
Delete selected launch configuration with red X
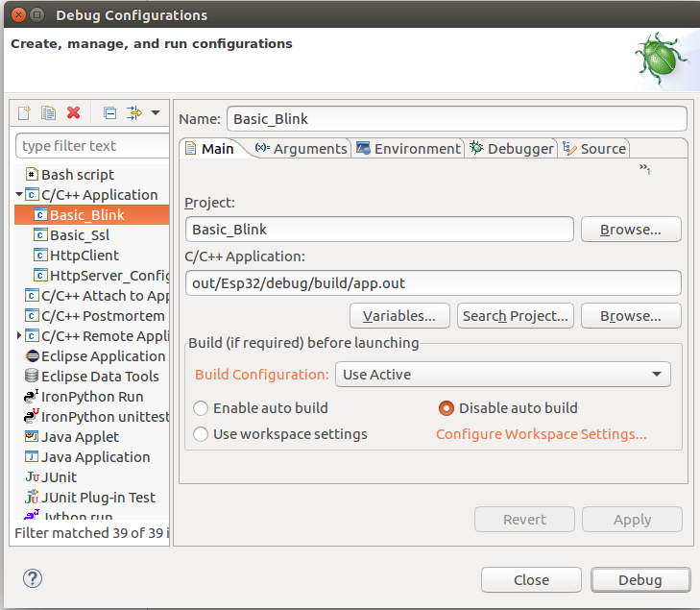pos(73,113)
